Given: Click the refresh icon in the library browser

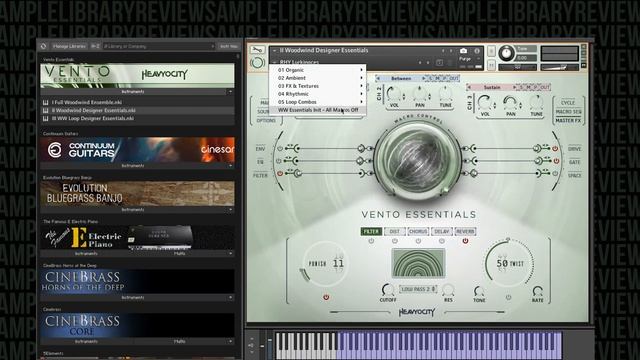Looking at the screenshot, I should pyautogui.click(x=44, y=46).
